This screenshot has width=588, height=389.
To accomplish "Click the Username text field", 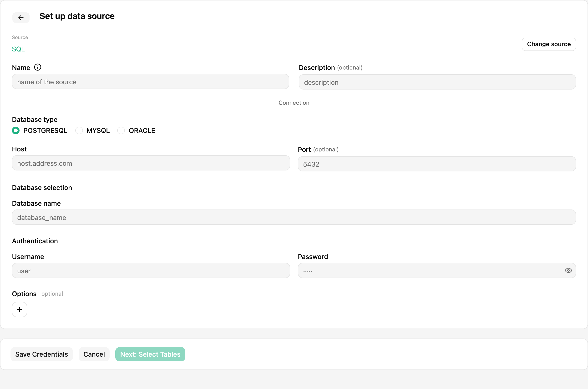I will coord(151,270).
